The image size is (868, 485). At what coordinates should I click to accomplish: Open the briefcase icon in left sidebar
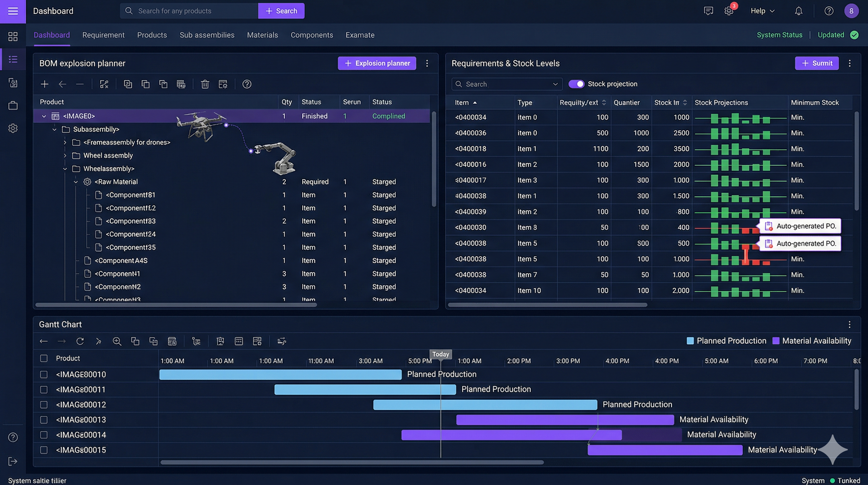click(13, 105)
